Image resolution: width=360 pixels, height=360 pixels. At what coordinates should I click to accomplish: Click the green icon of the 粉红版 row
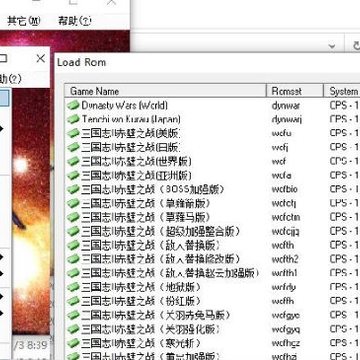coord(73,301)
